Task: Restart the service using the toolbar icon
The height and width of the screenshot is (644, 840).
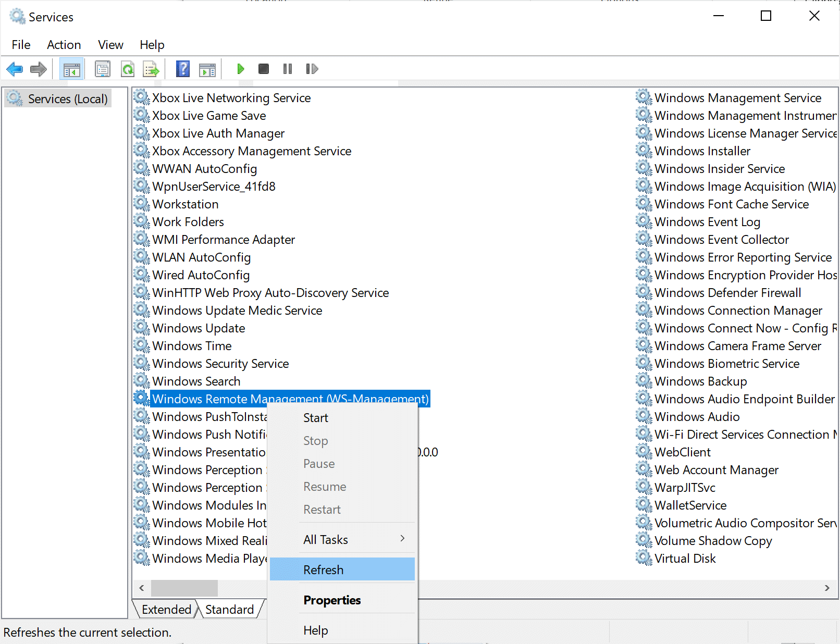Action: pos(312,68)
